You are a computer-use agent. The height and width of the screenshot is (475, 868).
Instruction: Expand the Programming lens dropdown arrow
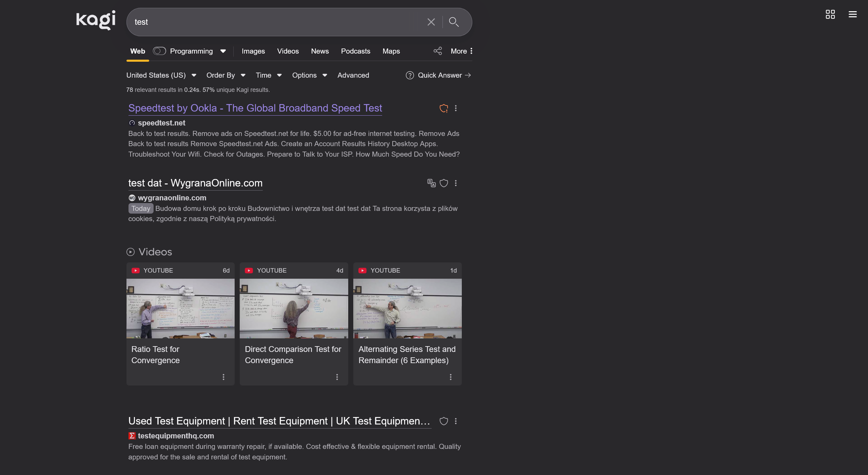[223, 51]
